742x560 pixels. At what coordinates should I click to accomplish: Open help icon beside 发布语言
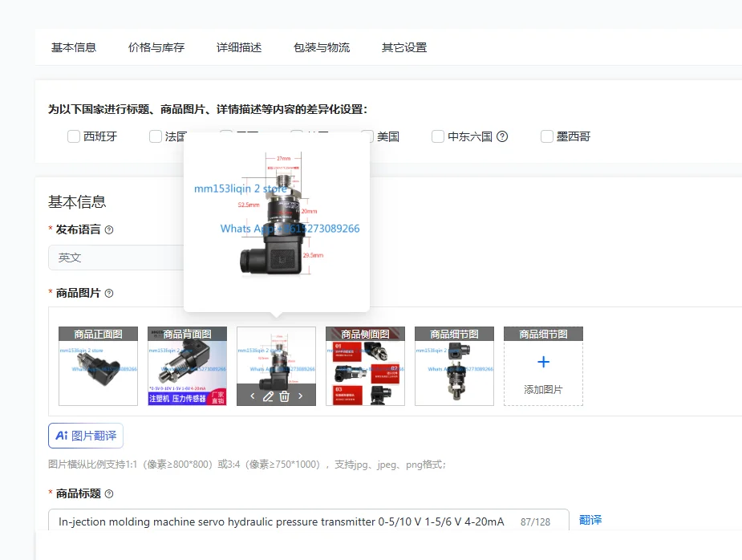(x=109, y=230)
